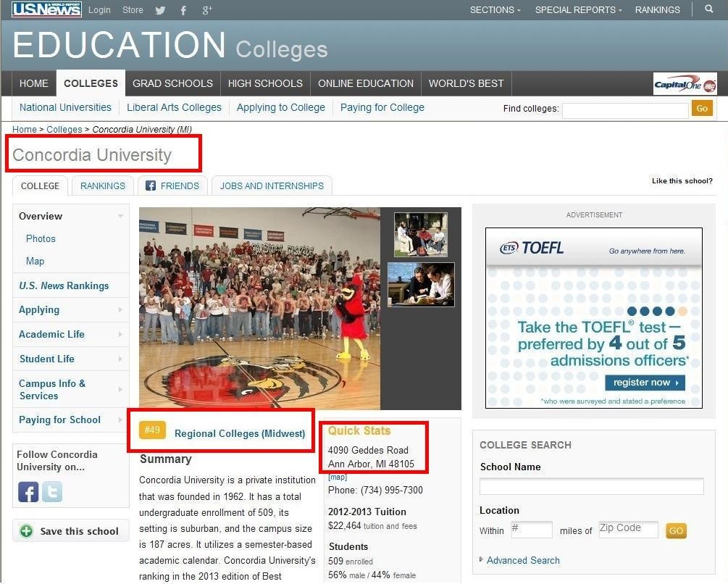
Task: Open the top small campus photo thumbnail
Action: pyautogui.click(x=421, y=234)
